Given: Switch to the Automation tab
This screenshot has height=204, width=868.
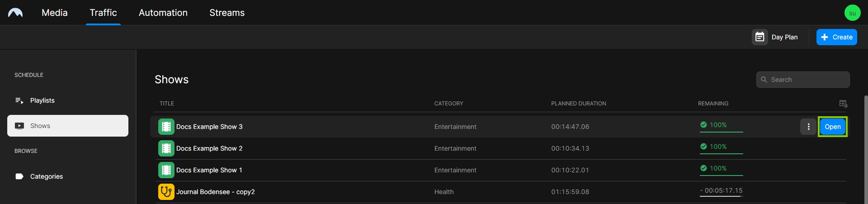Looking at the screenshot, I should [x=163, y=13].
